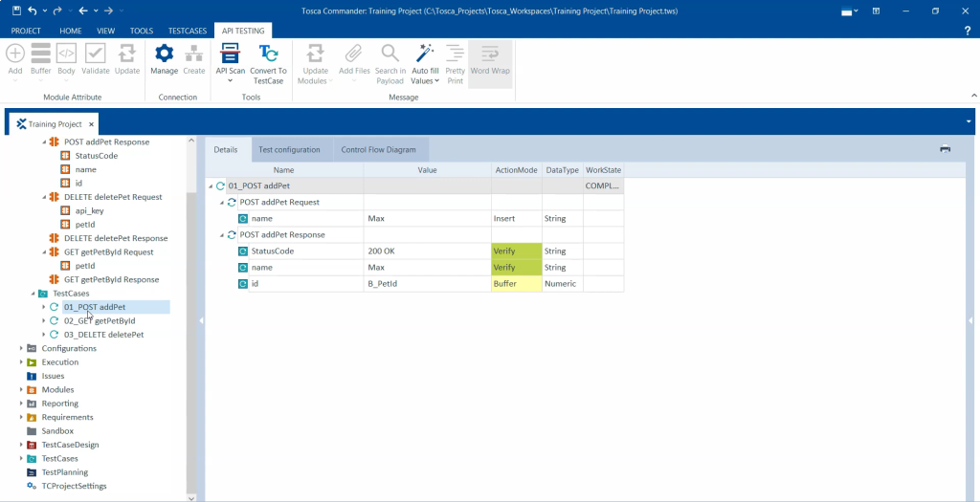Expand the Execution folder
This screenshot has width=980, height=502.
coord(21,362)
